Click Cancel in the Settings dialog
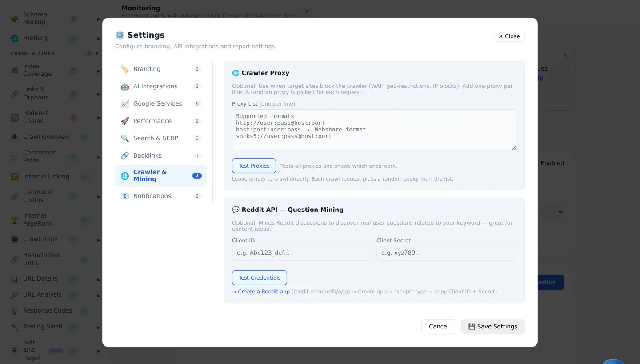Image resolution: width=640 pixels, height=364 pixels. click(439, 326)
